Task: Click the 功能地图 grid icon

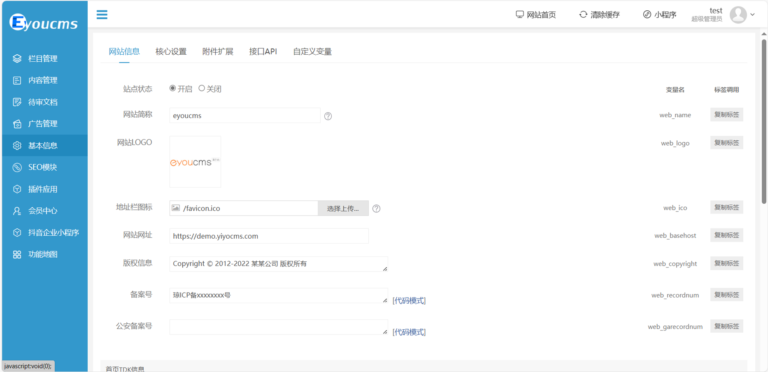Action: tap(17, 255)
